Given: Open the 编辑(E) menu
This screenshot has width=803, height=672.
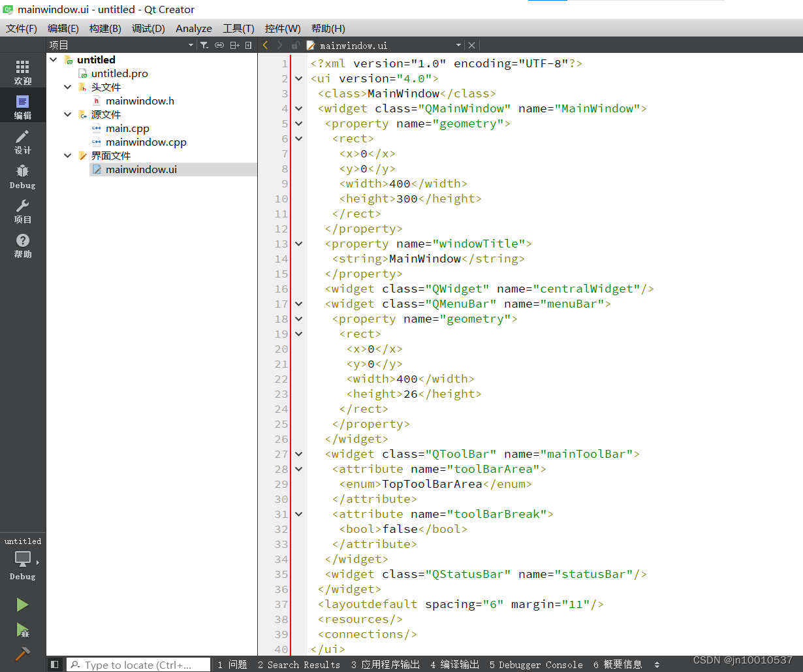Looking at the screenshot, I should tap(63, 28).
